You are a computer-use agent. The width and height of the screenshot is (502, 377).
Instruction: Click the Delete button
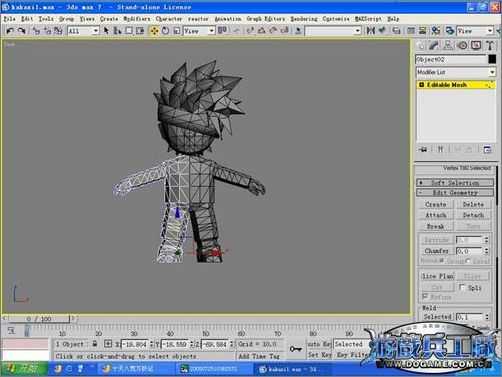pos(473,204)
